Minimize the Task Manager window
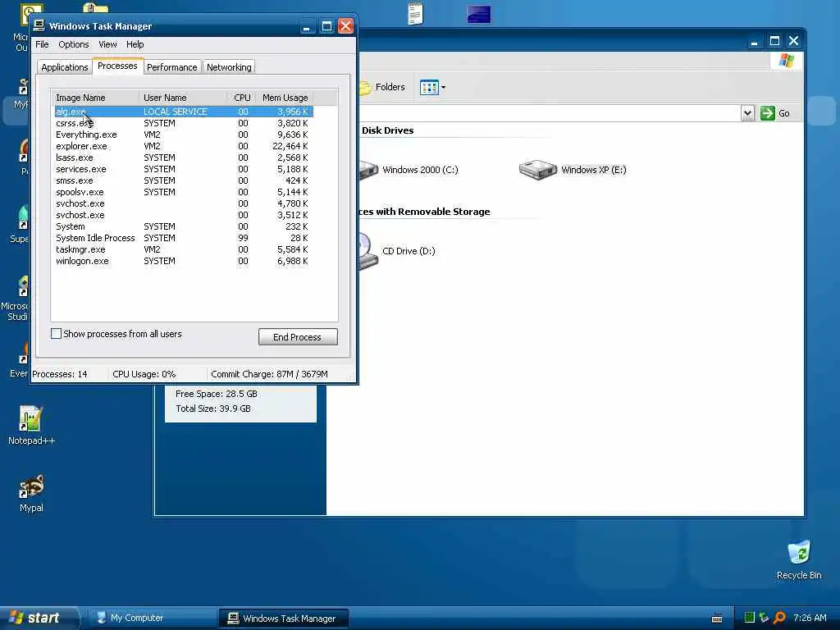Image resolution: width=840 pixels, height=630 pixels. click(307, 26)
